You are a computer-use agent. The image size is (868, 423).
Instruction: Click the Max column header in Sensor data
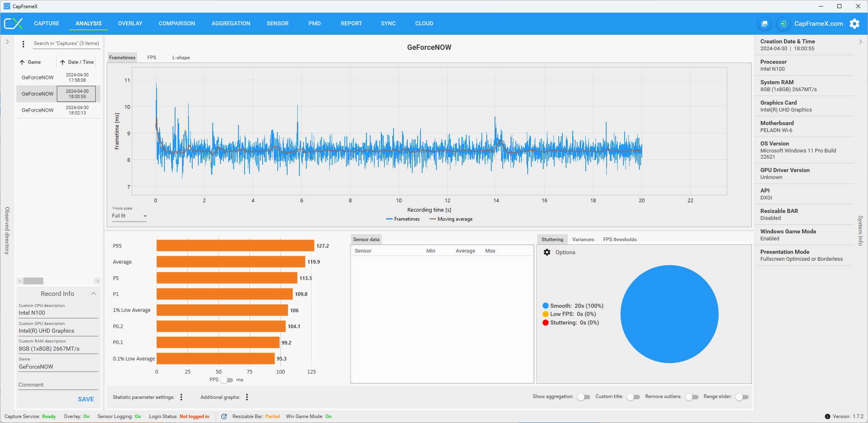(490, 251)
